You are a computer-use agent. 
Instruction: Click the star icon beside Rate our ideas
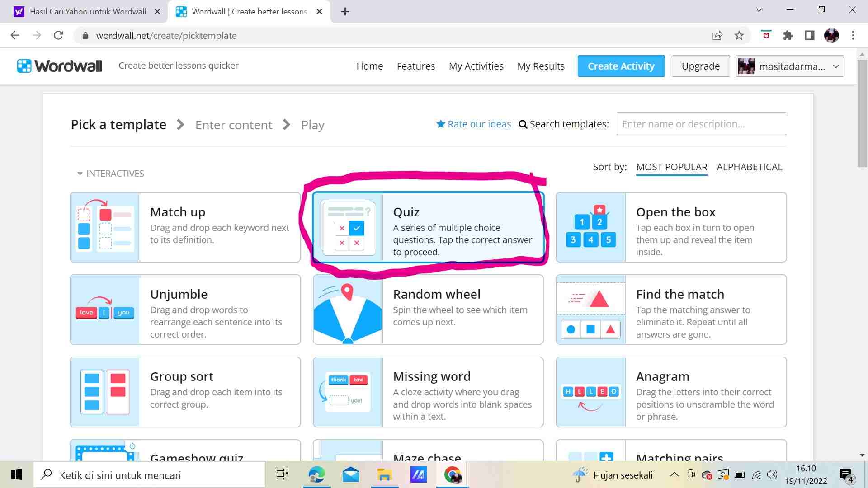(441, 124)
